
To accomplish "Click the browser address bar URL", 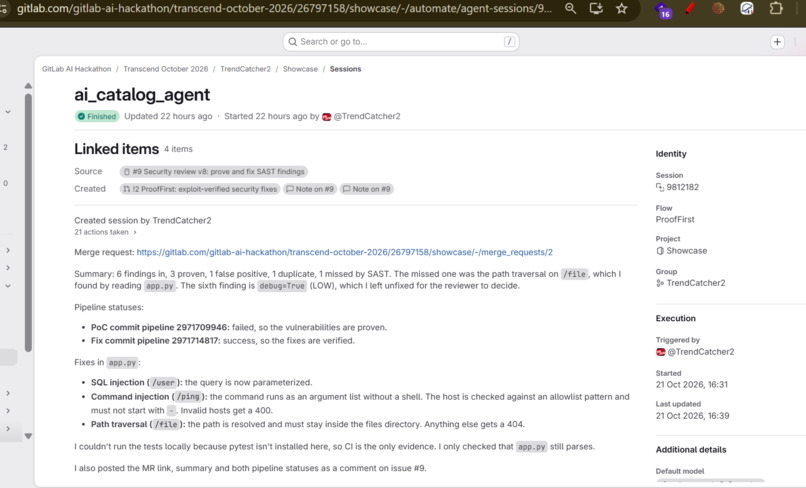I will pyautogui.click(x=284, y=9).
